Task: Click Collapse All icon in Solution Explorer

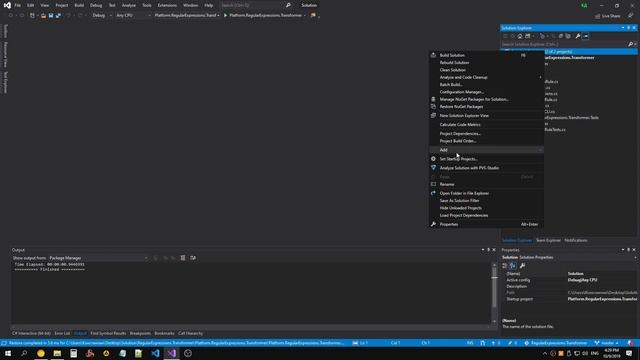Action: coord(560,36)
